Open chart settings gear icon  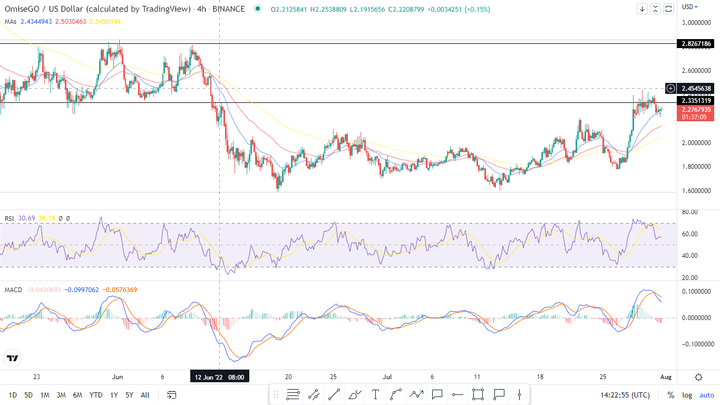point(698,377)
